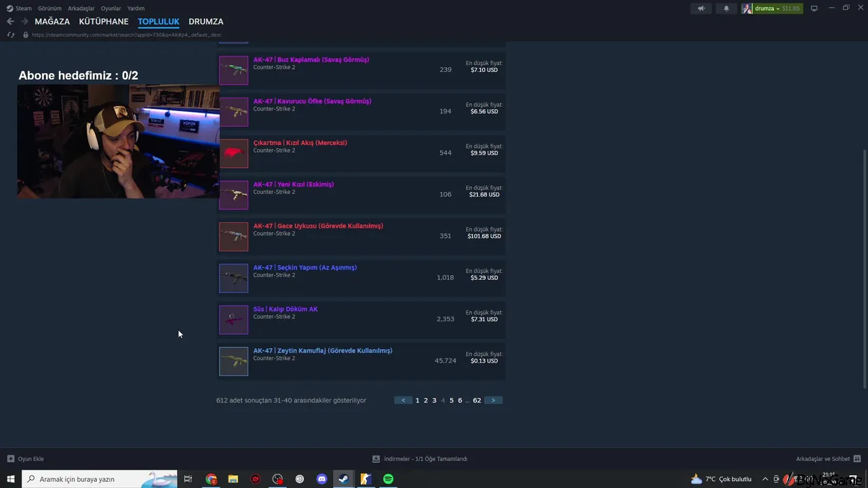Click the Steam logo menu icon

(x=9, y=8)
